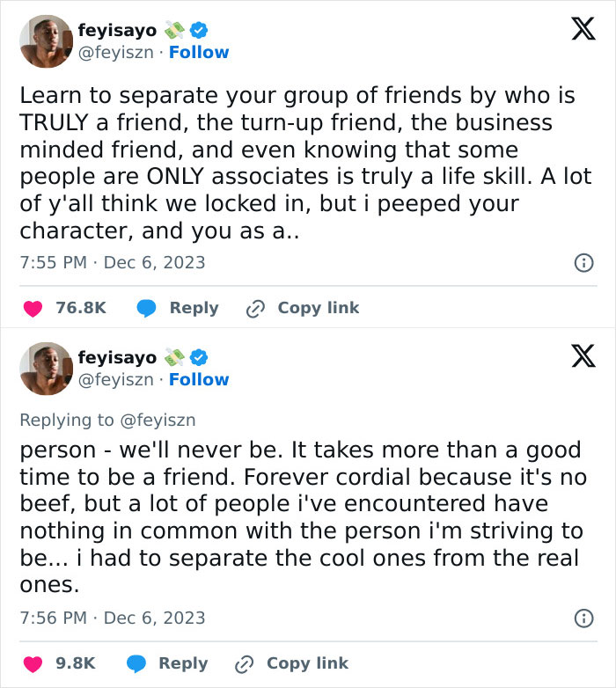The width and height of the screenshot is (616, 688).
Task: Click the reply bubble icon on the first tweet
Action: (x=147, y=308)
